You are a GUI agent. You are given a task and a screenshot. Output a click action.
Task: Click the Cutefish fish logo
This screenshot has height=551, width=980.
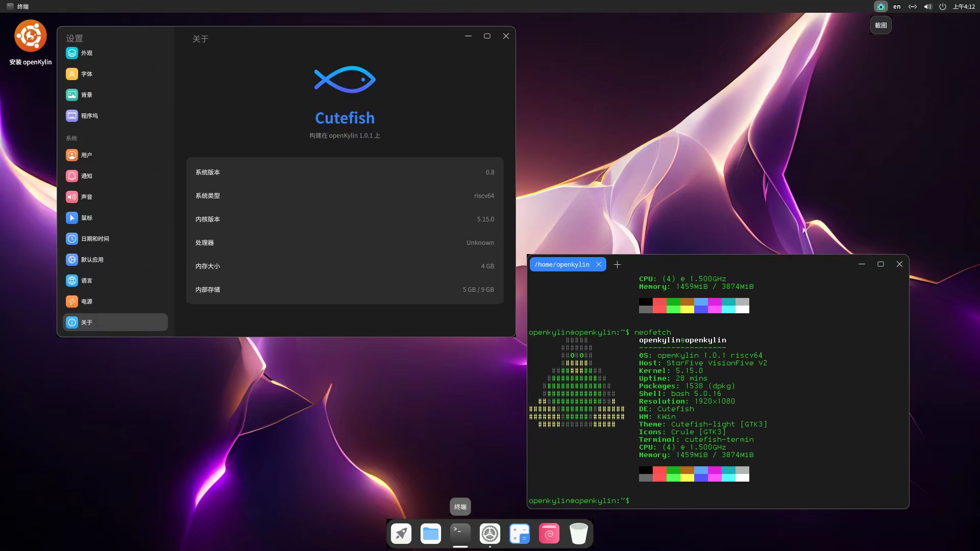[345, 79]
